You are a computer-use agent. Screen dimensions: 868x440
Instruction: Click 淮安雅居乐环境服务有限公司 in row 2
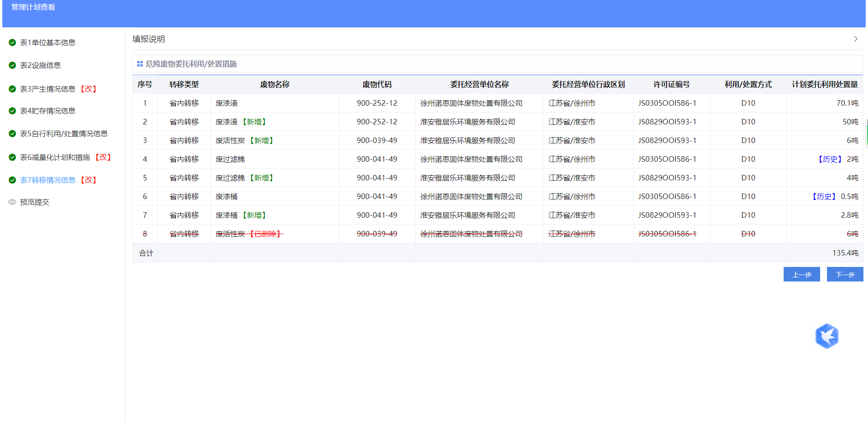468,122
